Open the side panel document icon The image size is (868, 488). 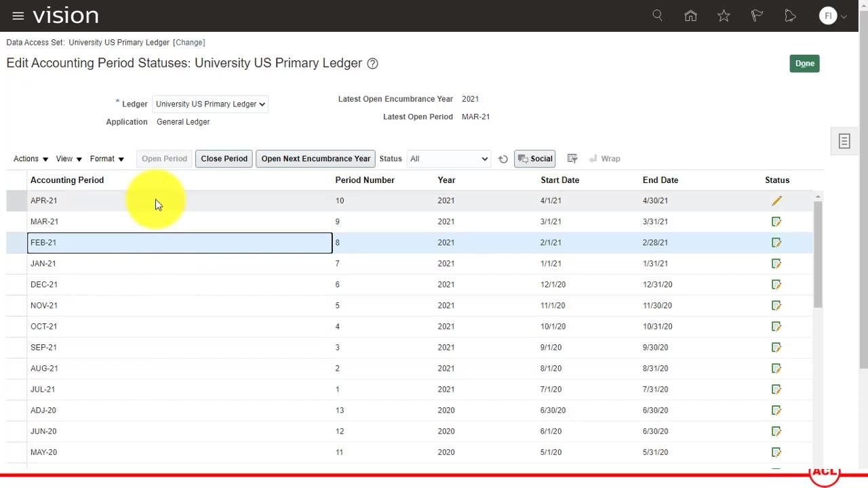click(844, 141)
